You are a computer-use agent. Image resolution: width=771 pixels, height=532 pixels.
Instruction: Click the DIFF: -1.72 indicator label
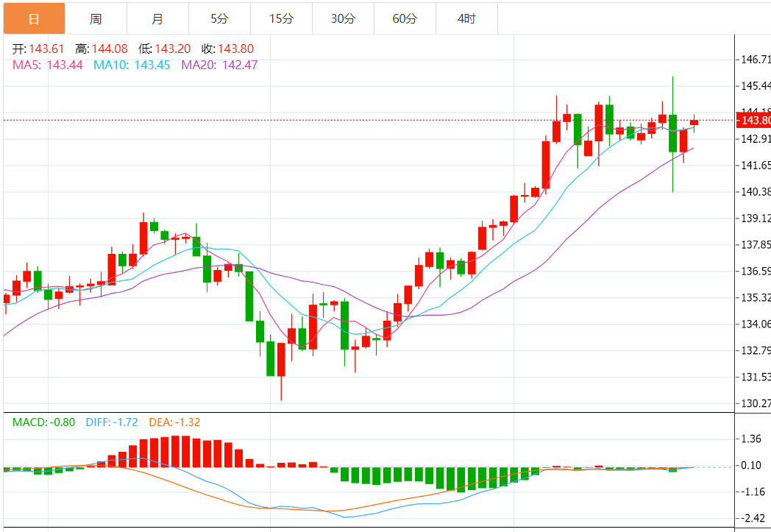point(112,422)
